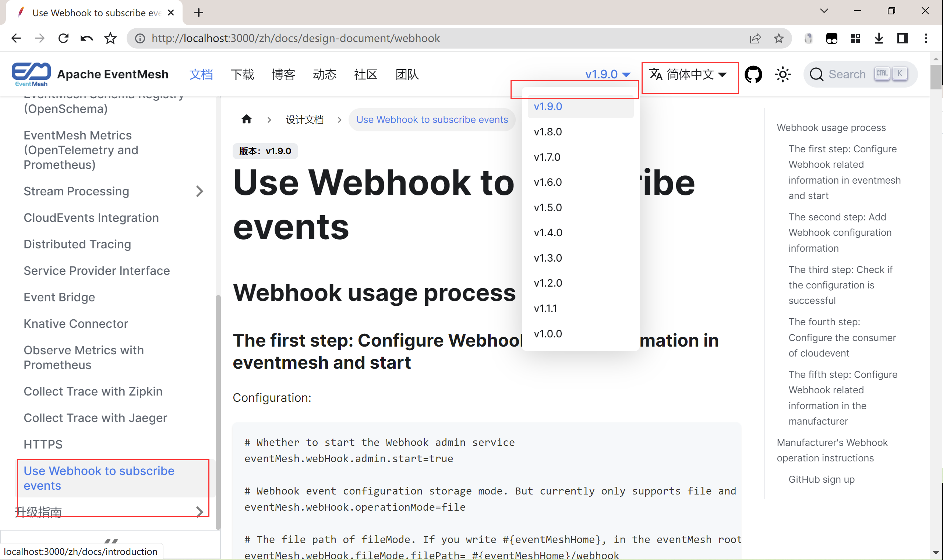Click the Apache EventMesh logo
The width and height of the screenshot is (943, 560).
pos(31,74)
